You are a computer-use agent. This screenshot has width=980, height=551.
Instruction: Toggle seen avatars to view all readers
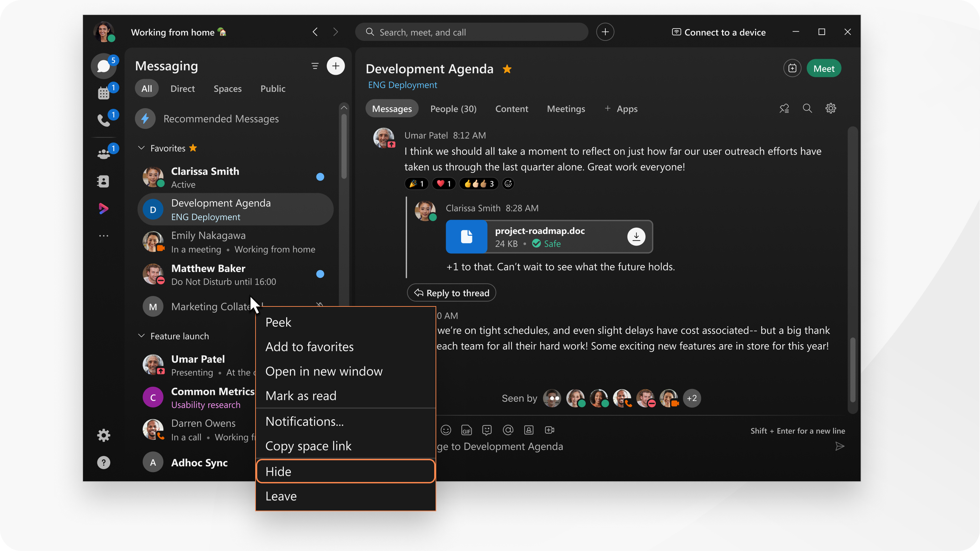(692, 398)
